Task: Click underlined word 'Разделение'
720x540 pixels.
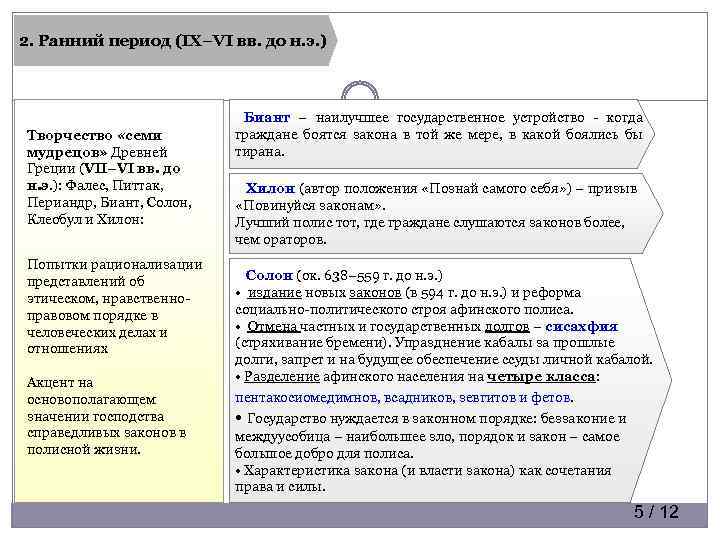Action: (x=282, y=377)
